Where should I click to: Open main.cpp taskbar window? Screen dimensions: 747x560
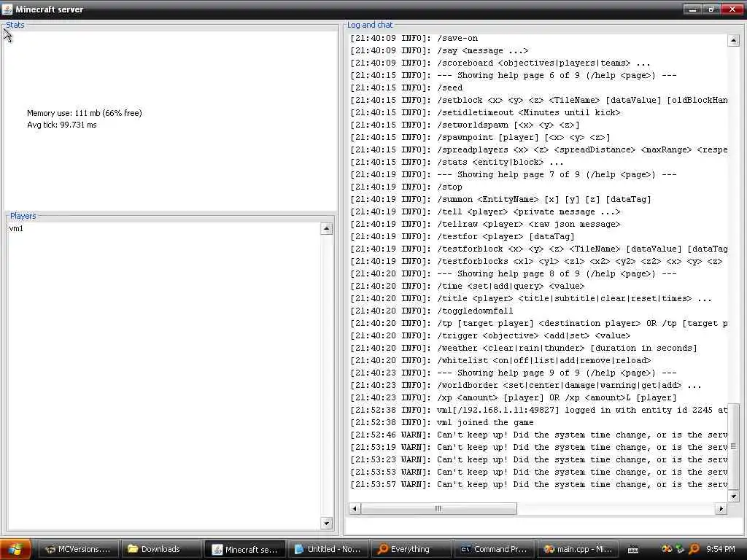click(x=578, y=549)
